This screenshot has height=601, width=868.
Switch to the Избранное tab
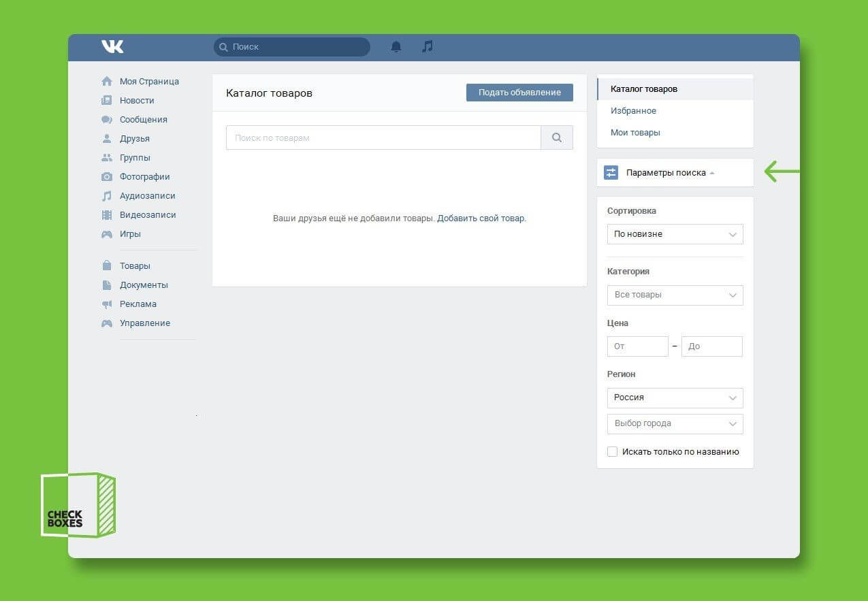[633, 111]
